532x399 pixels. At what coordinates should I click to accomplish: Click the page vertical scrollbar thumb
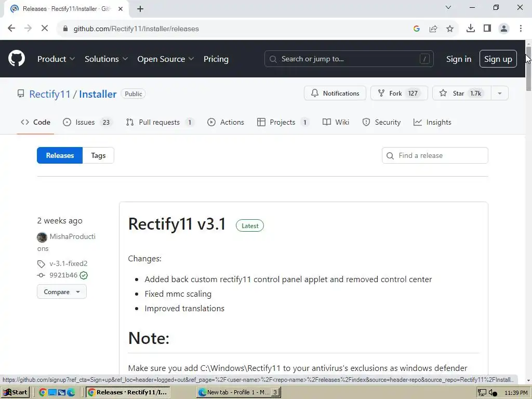pos(528,68)
